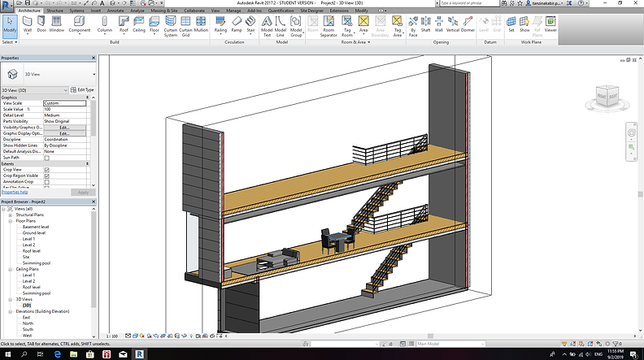
Task: Select the Roof tool
Action: click(x=124, y=24)
